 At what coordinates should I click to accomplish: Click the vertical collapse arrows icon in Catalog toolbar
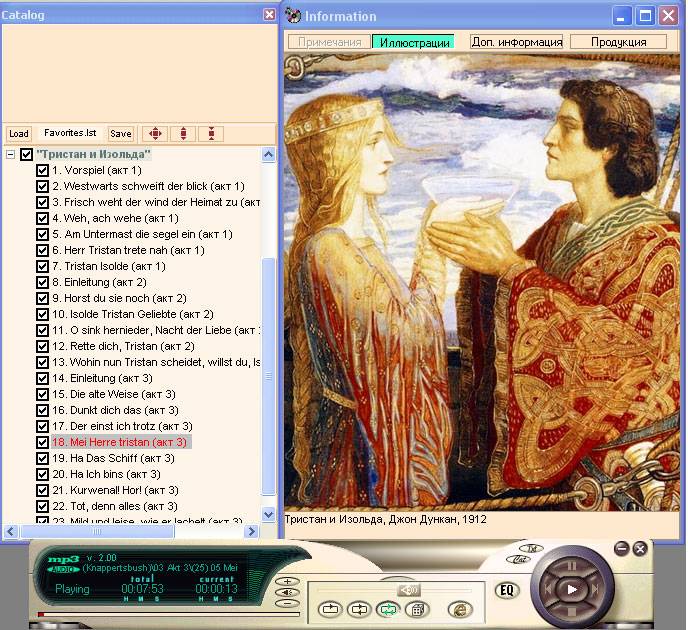[x=211, y=133]
